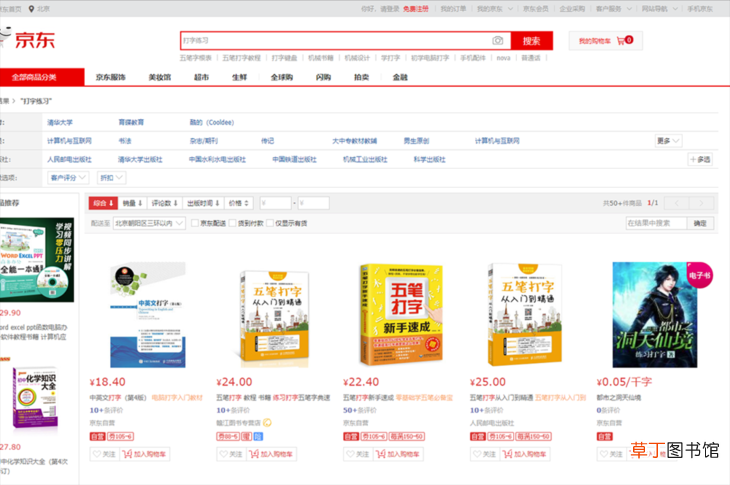Open the 客户评分 dropdown filter
The height and width of the screenshot is (485, 730).
coord(68,178)
